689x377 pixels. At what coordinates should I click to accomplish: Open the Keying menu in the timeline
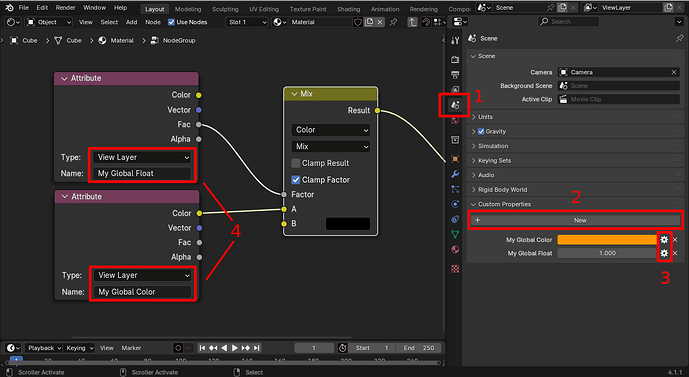pos(80,348)
